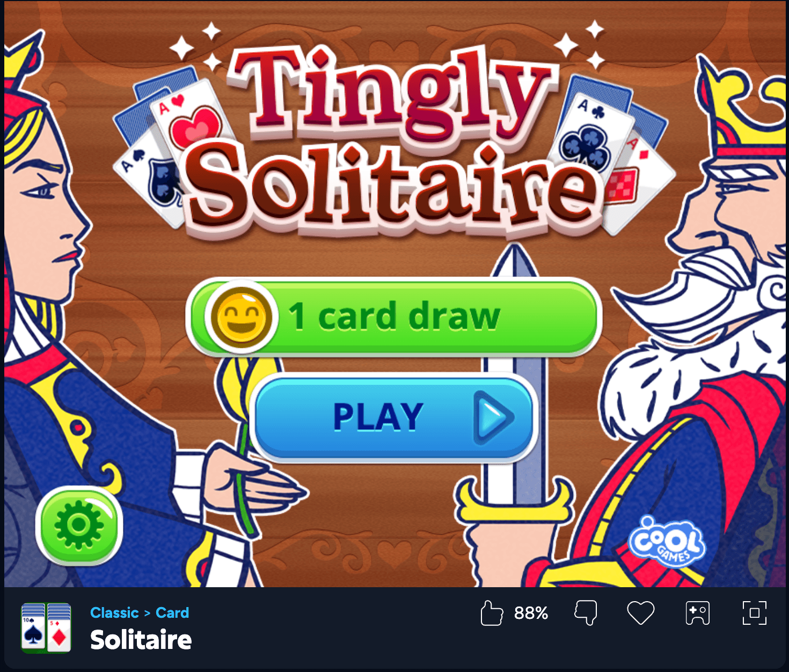Screen dimensions: 789x672
Task: Toggle the 1 card draw difficulty button
Action: click(x=394, y=317)
